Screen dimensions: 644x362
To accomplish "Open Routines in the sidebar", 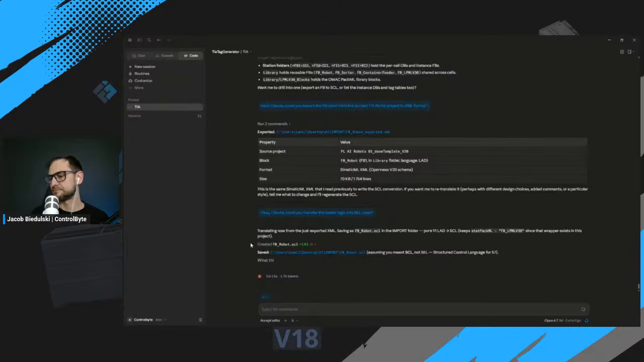I will point(139,73).
